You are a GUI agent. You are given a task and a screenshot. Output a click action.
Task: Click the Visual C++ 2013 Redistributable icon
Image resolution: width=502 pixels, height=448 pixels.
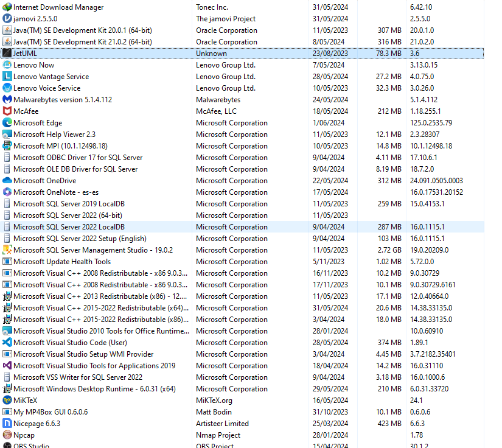7,296
